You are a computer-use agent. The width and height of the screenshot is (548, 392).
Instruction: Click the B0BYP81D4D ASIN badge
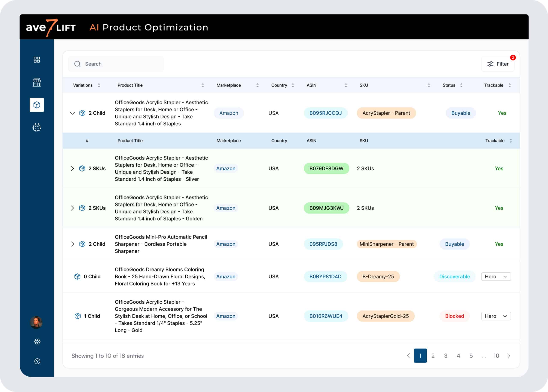[x=325, y=277]
